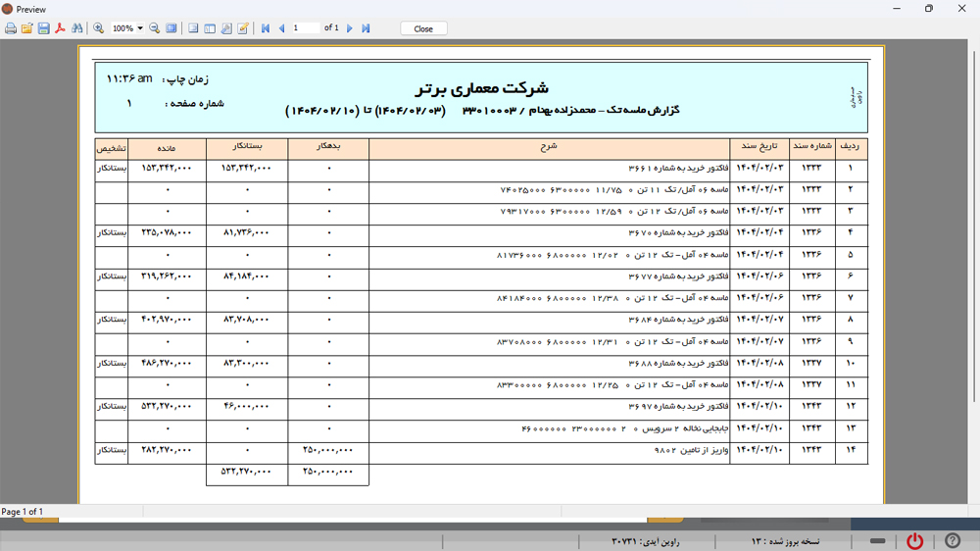Open Find with the binoculars icon
The image size is (980, 551).
pyautogui.click(x=77, y=28)
